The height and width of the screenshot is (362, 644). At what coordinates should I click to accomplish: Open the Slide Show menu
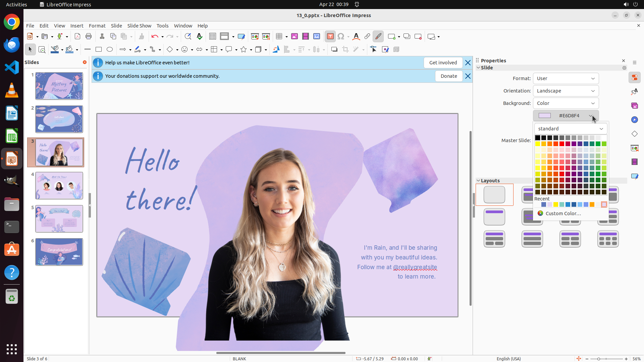click(139, 26)
